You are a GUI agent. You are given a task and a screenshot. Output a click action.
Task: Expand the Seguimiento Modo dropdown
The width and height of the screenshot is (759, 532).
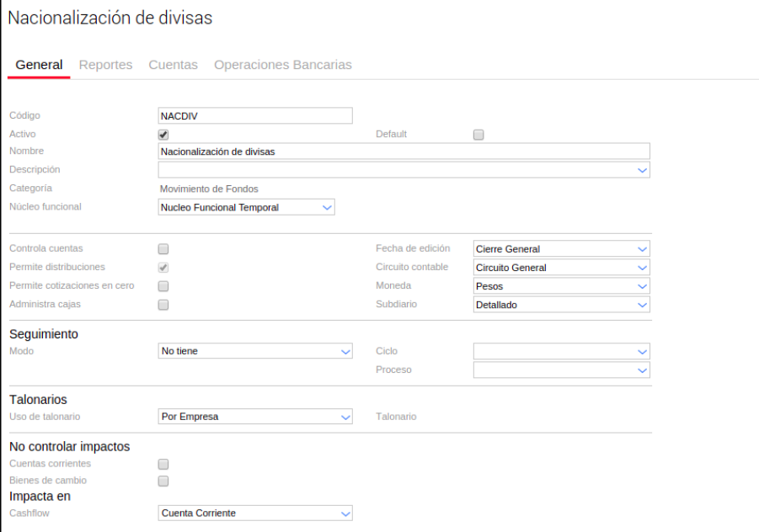(254, 351)
